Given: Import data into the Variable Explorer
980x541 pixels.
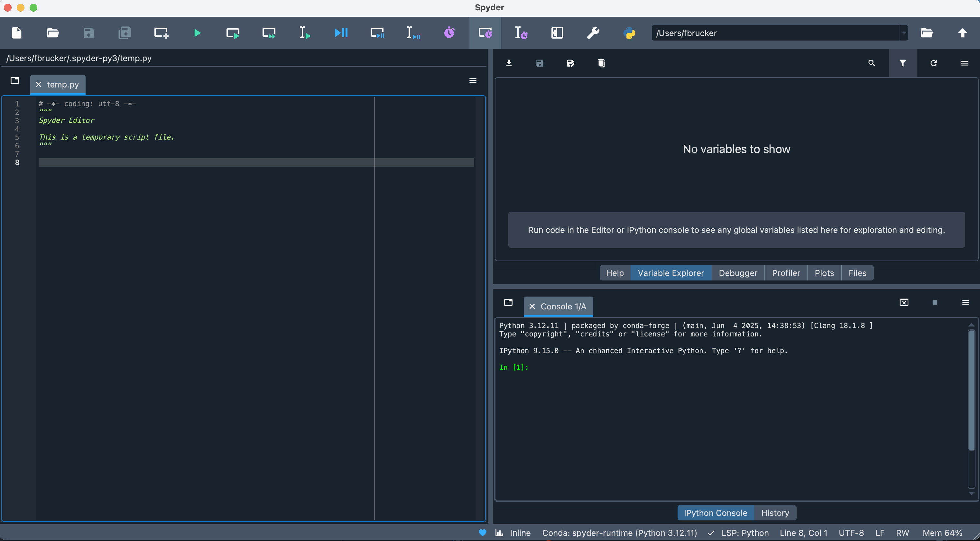Looking at the screenshot, I should pos(509,63).
